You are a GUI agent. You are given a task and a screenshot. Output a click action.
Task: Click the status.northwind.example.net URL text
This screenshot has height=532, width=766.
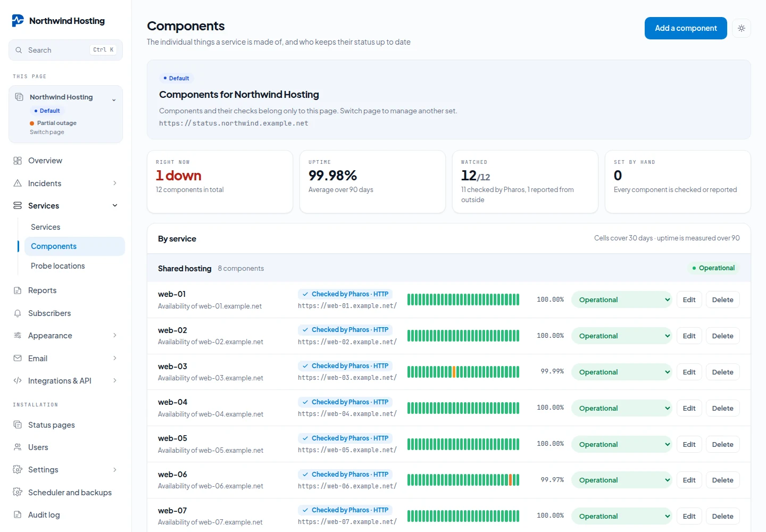234,123
